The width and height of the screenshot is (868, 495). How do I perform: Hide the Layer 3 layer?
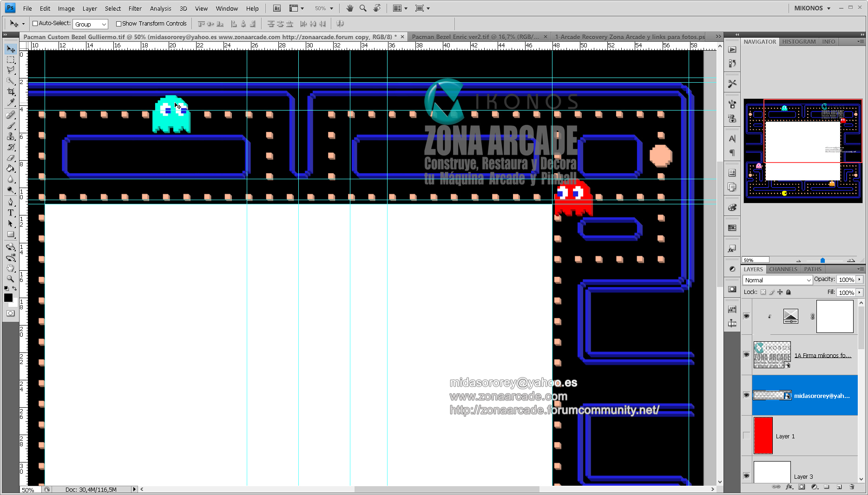coord(746,475)
